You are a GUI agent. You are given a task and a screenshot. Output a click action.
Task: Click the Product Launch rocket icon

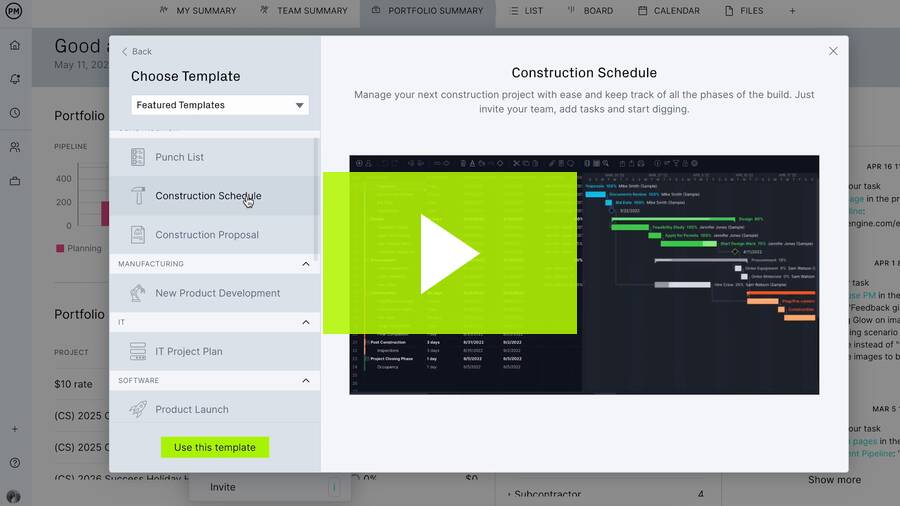coord(138,409)
